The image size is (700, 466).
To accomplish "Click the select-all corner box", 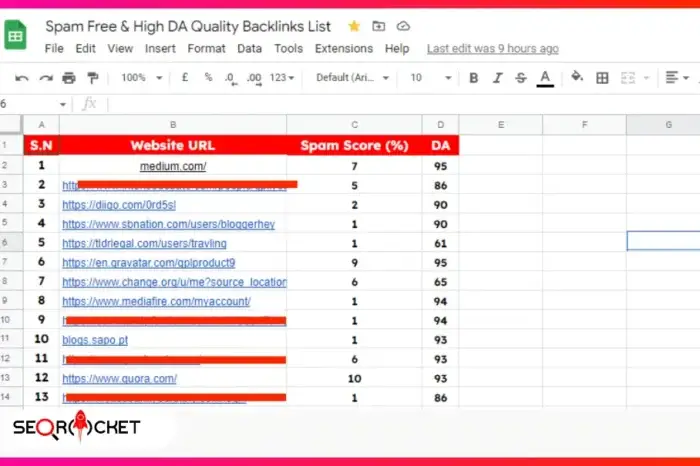I will (11, 125).
